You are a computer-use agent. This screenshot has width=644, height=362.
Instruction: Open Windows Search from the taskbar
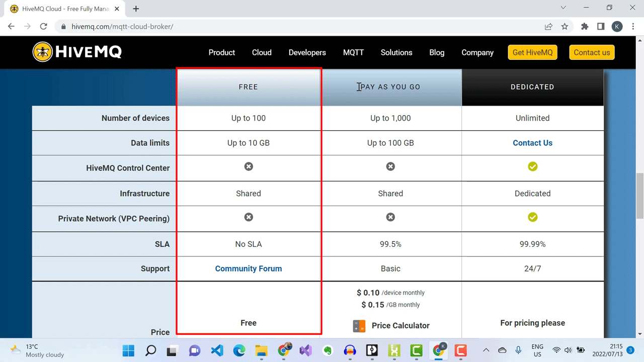(x=150, y=350)
